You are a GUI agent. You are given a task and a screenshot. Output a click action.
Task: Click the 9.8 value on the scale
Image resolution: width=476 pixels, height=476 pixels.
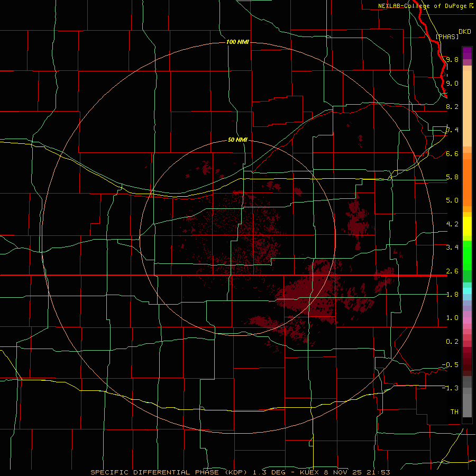(452, 59)
